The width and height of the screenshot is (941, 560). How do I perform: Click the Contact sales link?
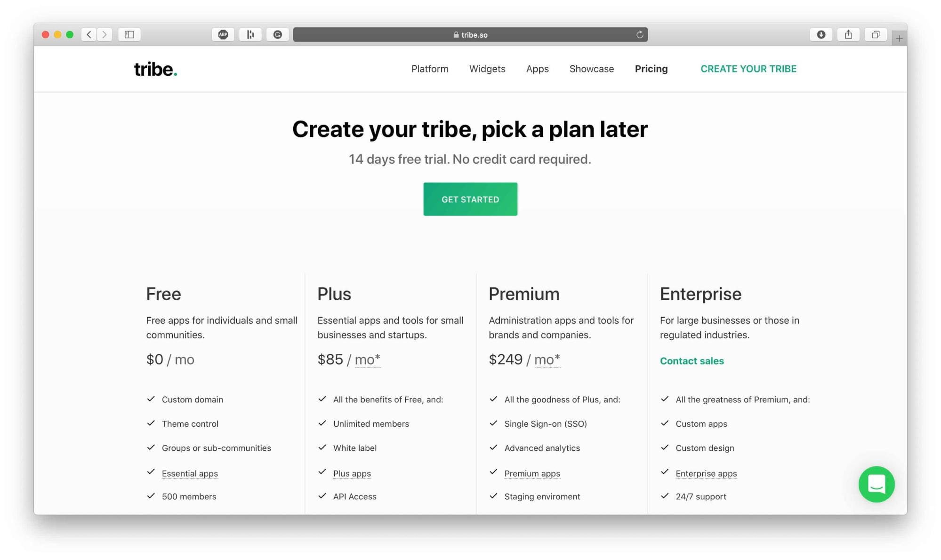692,361
